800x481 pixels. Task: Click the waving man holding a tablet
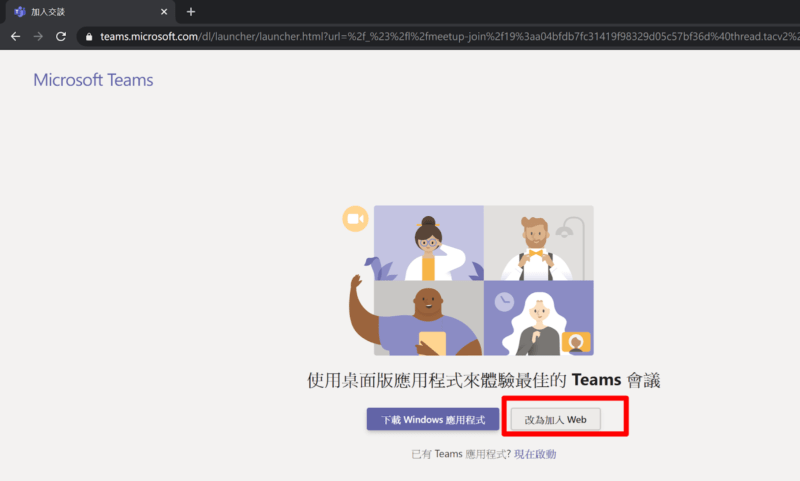[x=425, y=318]
